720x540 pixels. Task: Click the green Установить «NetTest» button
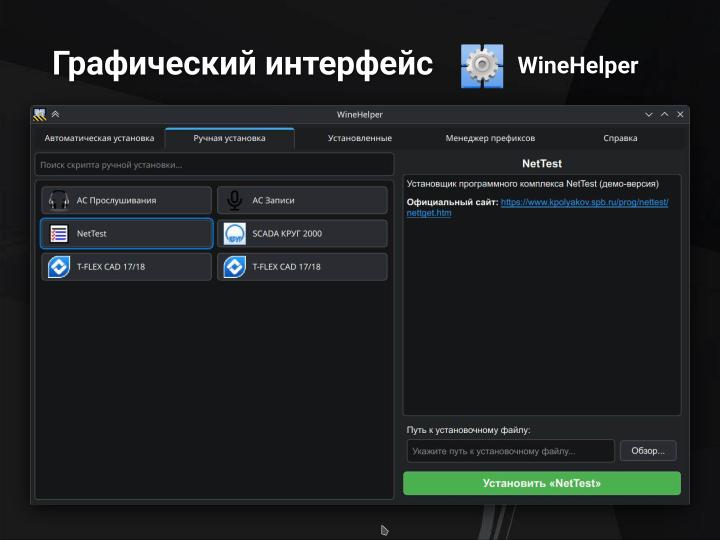[542, 483]
